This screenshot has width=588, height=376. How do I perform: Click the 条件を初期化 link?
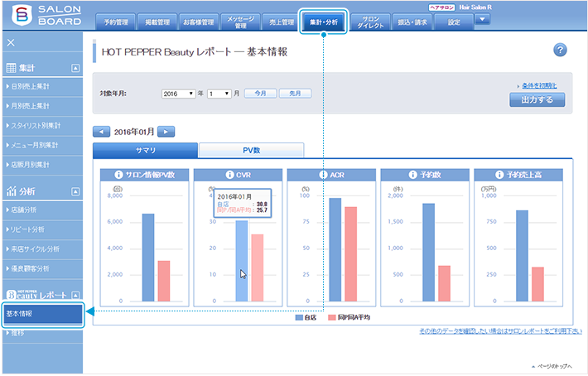(x=539, y=85)
